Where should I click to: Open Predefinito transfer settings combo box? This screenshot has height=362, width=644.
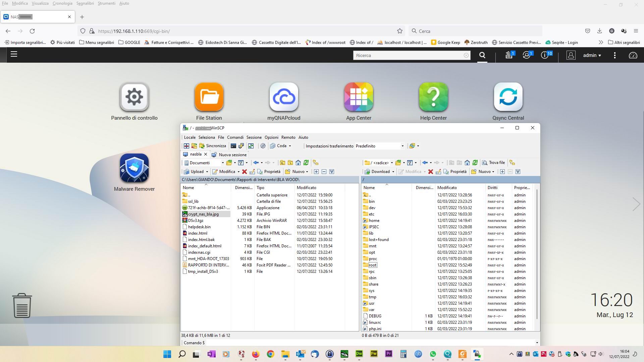379,146
